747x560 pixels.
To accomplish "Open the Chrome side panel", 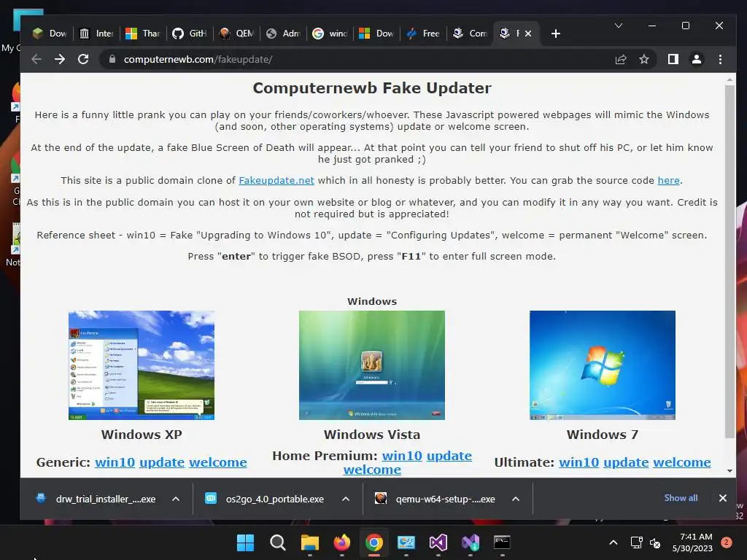I will tap(673, 59).
